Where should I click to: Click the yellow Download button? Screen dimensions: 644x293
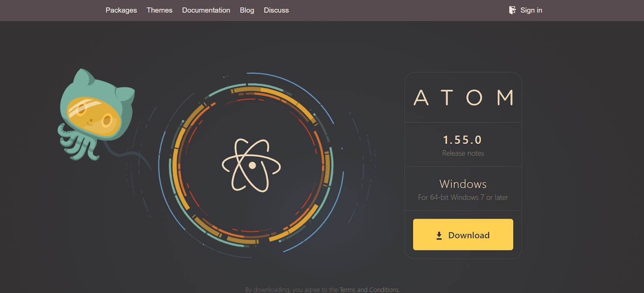pyautogui.click(x=463, y=234)
